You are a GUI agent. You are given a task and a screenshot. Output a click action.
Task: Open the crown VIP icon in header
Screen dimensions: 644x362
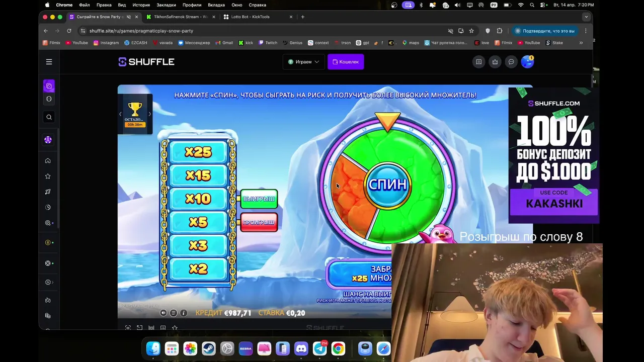click(x=495, y=62)
